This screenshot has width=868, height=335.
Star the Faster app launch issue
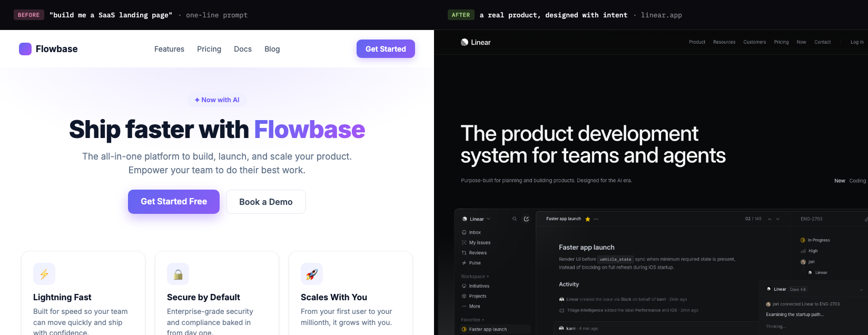[x=588, y=219]
